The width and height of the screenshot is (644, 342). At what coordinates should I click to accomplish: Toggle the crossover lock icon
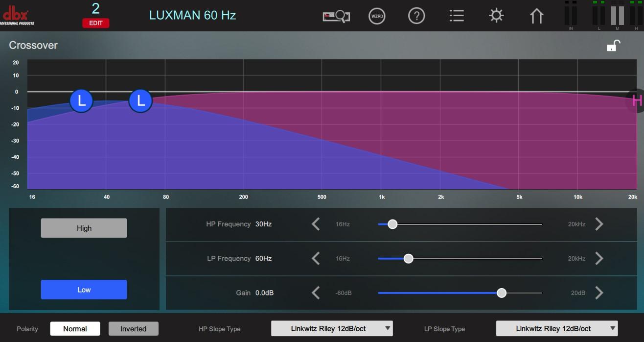613,46
